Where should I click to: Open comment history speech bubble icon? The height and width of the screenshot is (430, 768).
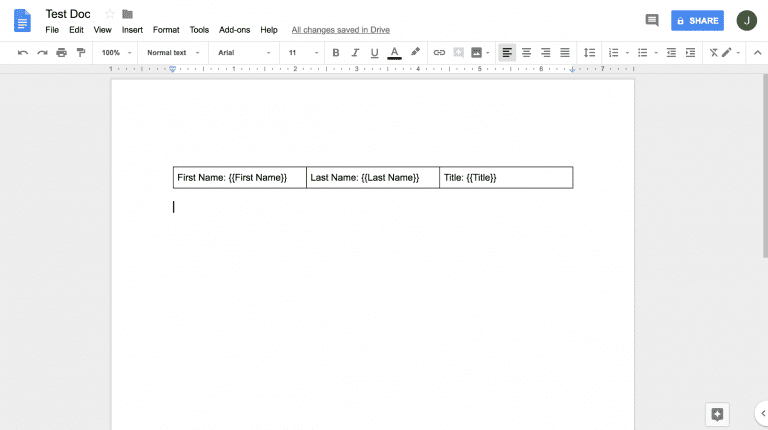652,20
